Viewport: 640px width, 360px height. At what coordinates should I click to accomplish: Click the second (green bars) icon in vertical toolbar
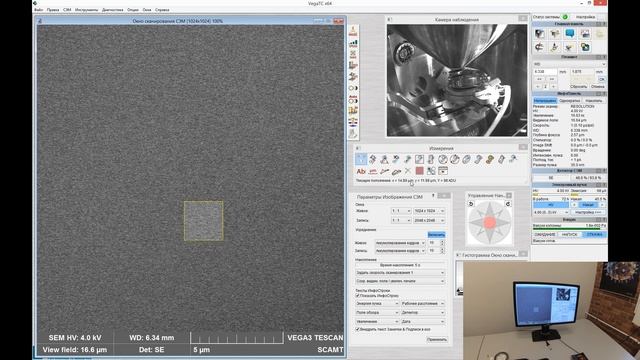click(x=353, y=43)
